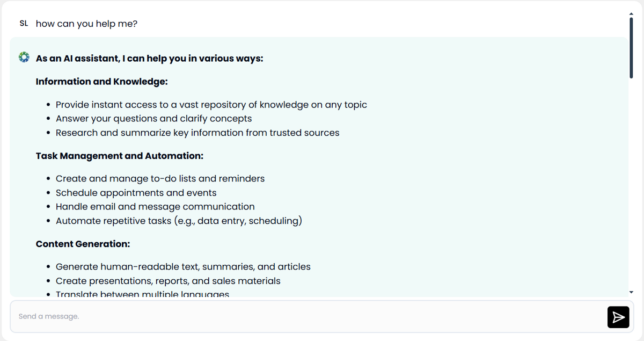Screen dimensions: 644x341
Task: Click the "Automate repetitive tasks" bullet
Action: point(179,221)
